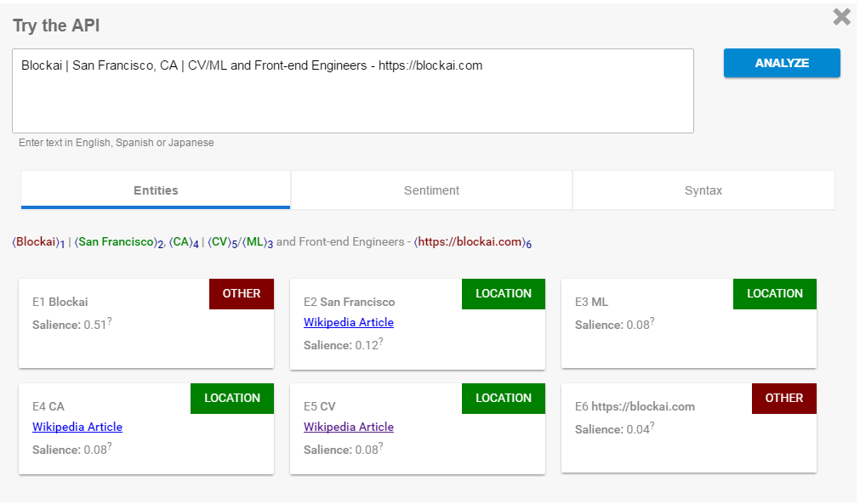This screenshot has width=860, height=504.
Task: Click salience question mark on CV card
Action: [x=380, y=445]
